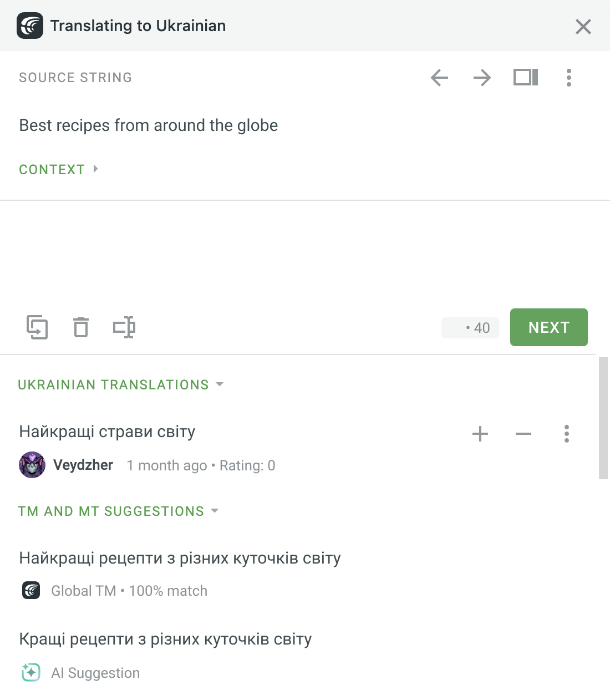Image resolution: width=610 pixels, height=700 pixels.
Task: Upvote the translation with the plus icon
Action: pos(480,434)
